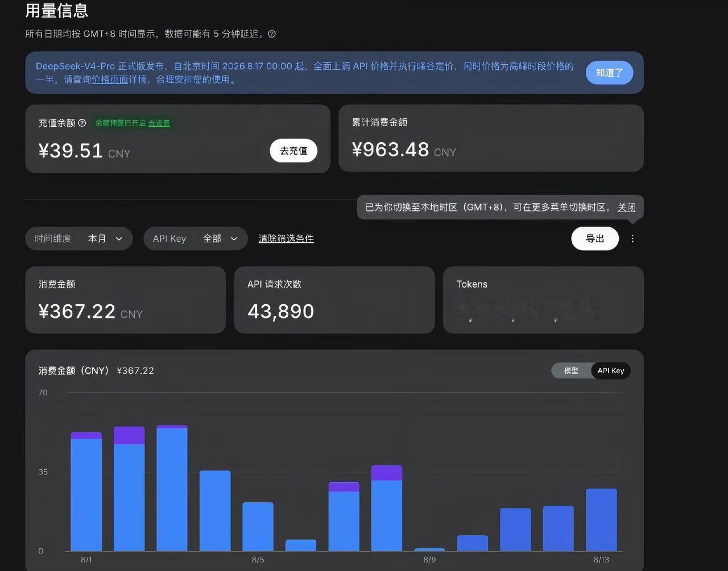The image size is (728, 571).
Task: Click the ¥367.22 value in the 消费金额 card
Action: tap(77, 312)
